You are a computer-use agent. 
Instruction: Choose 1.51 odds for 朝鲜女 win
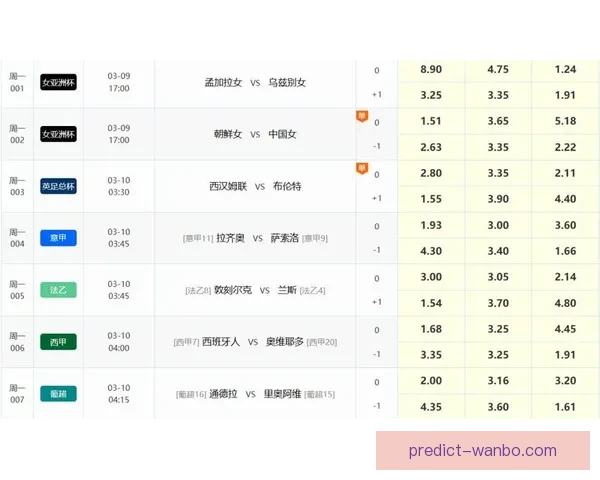pos(431,121)
